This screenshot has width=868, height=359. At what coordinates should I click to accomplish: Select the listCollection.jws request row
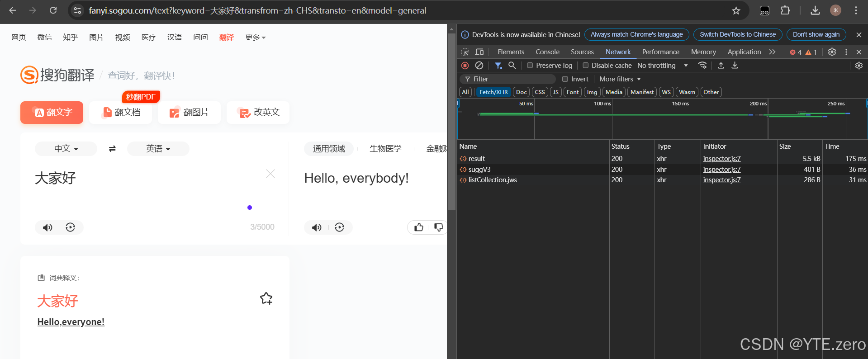point(662,180)
